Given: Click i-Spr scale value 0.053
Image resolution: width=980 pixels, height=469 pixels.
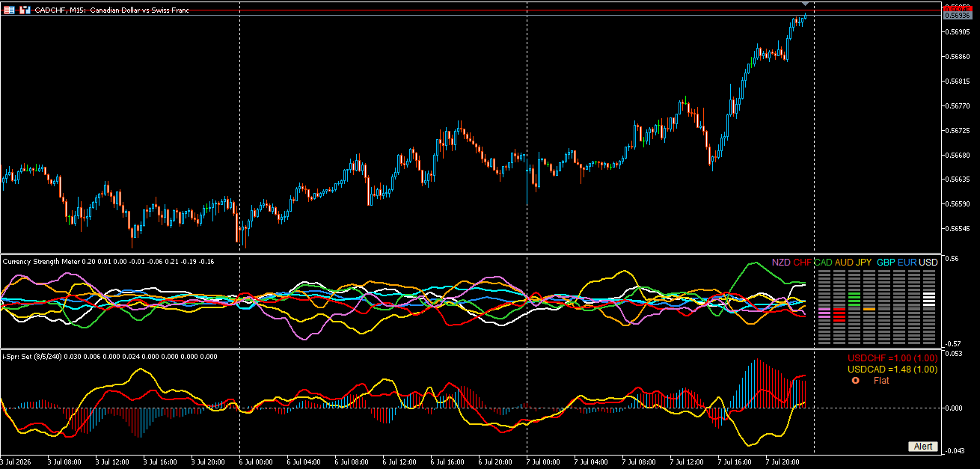Looking at the screenshot, I should pyautogui.click(x=954, y=355).
